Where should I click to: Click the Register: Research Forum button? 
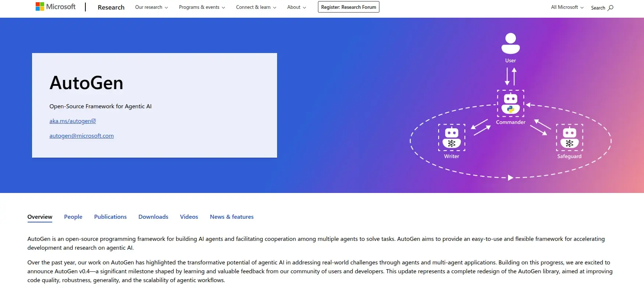348,7
